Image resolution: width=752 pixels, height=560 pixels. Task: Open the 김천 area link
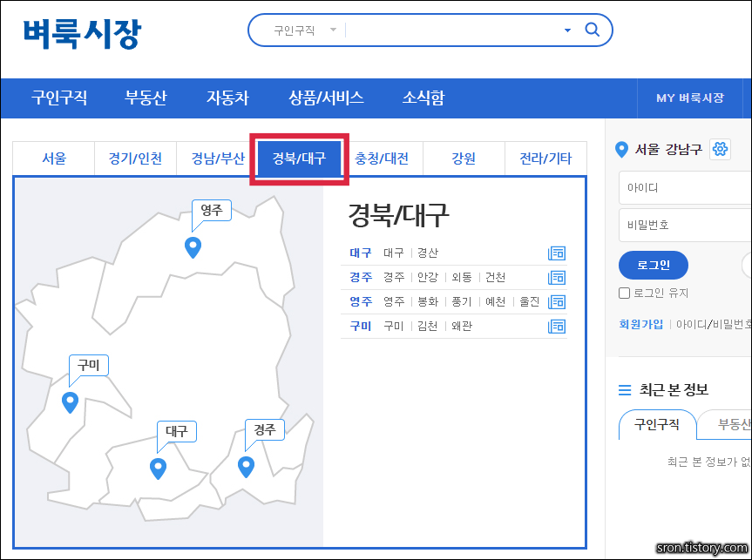tap(428, 326)
